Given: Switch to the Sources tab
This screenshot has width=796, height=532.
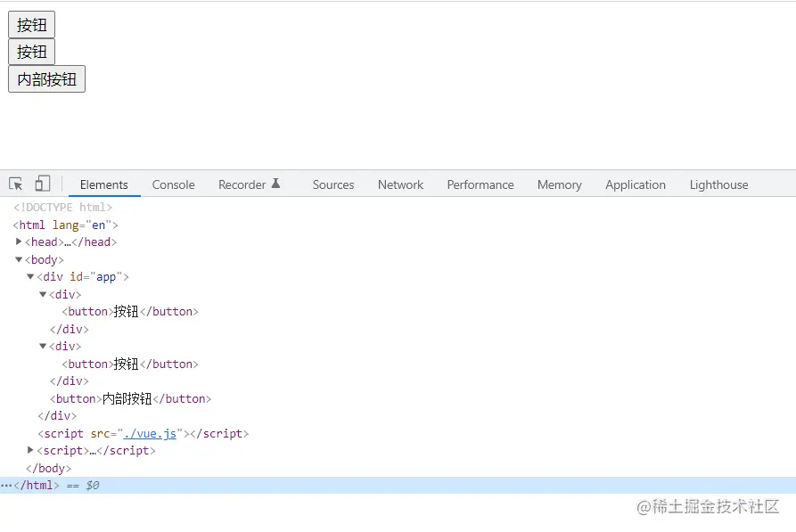Looking at the screenshot, I should pyautogui.click(x=333, y=184).
